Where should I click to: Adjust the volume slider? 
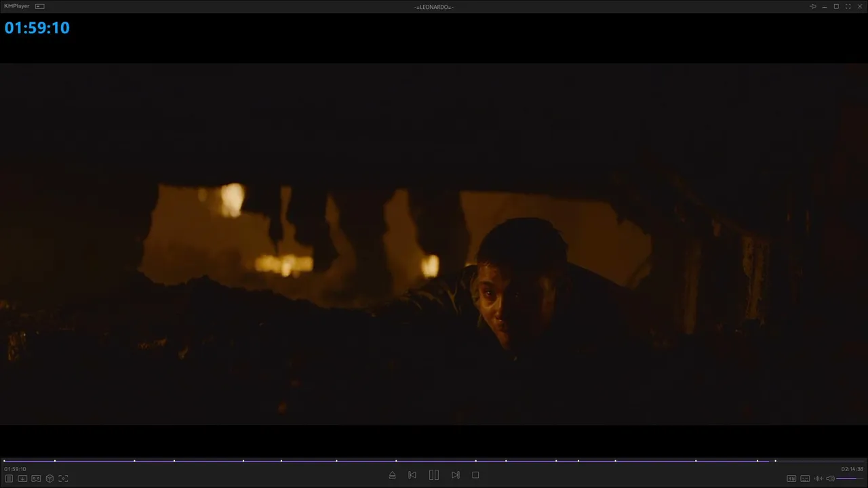pos(850,479)
